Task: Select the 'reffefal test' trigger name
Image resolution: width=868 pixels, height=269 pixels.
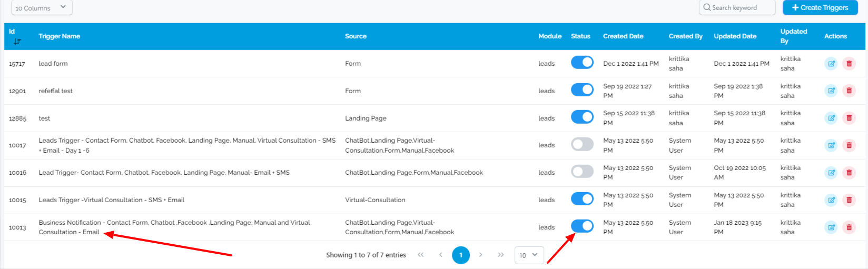Action: click(55, 91)
